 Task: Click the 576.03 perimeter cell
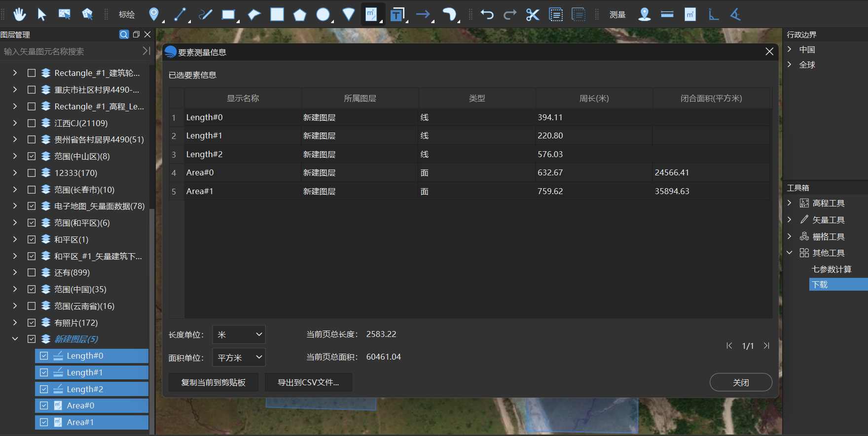point(594,154)
